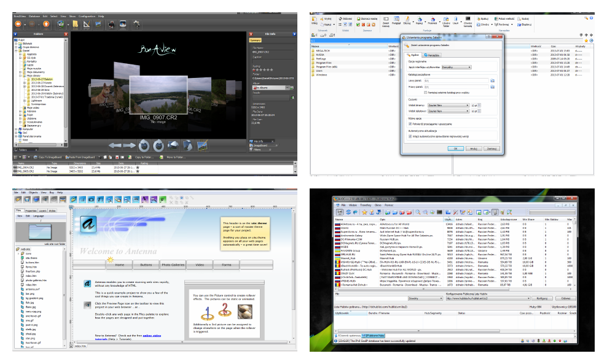Browse for right panel folder in Saladin settings
Screen dimensions: 607x364
pos(492,87)
